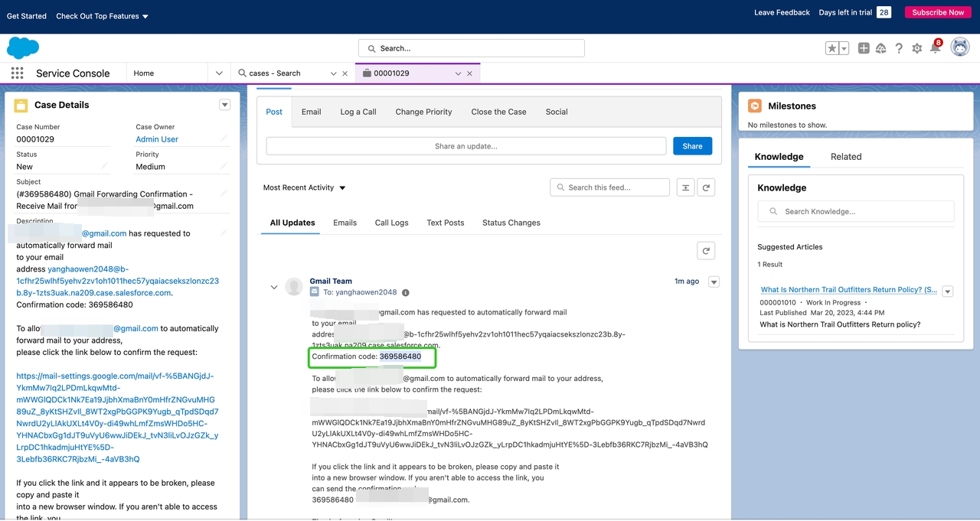The image size is (980, 521).
Task: Close the 00001029 case tab
Action: [469, 73]
